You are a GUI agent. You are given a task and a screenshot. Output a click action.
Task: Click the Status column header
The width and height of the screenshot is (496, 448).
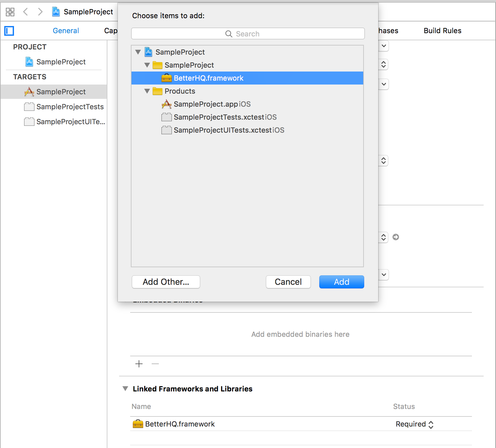tap(404, 406)
